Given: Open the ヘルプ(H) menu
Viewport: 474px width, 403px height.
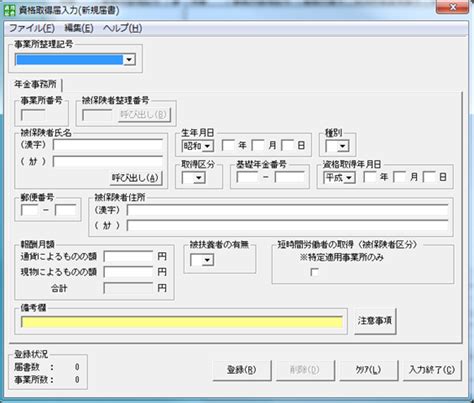Looking at the screenshot, I should 122,28.
